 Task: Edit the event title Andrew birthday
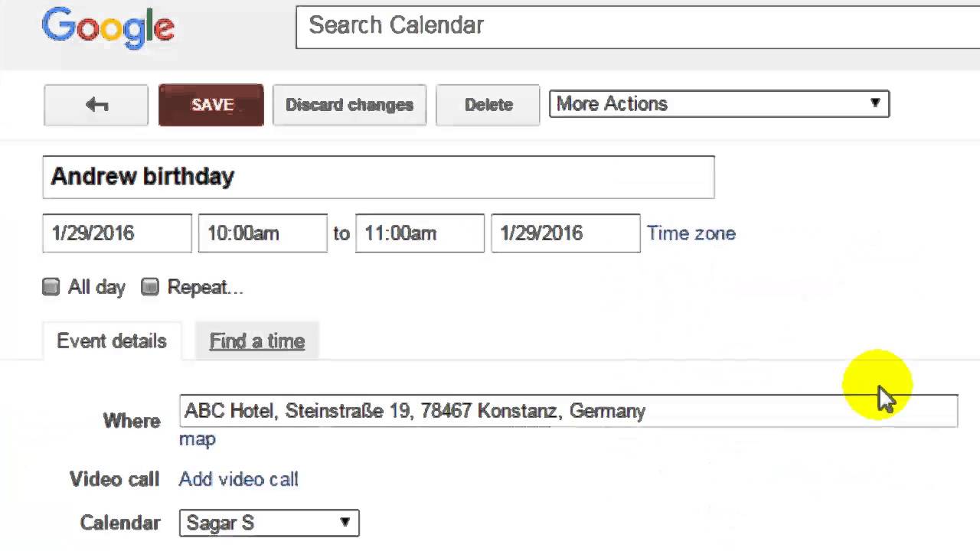tap(378, 177)
